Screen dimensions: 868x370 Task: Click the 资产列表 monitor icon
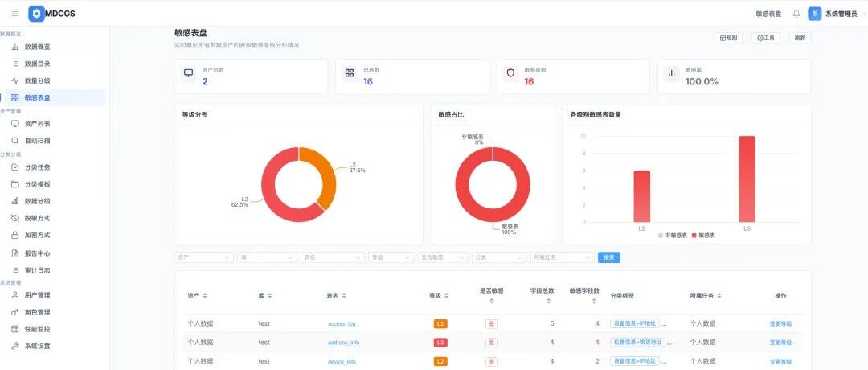(x=15, y=124)
